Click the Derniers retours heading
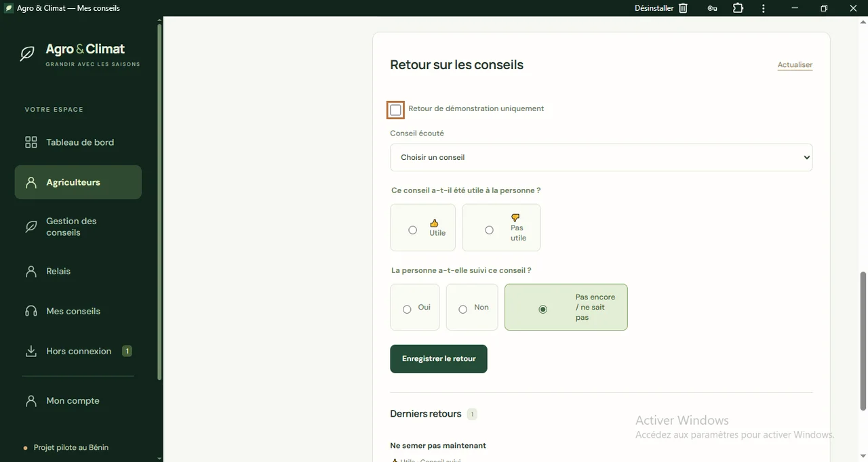Image resolution: width=868 pixels, height=462 pixels. (x=426, y=414)
